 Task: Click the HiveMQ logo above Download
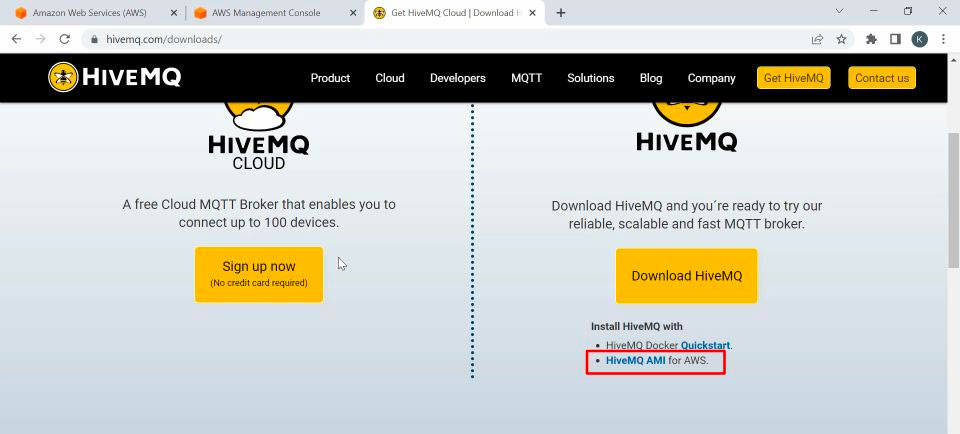686,127
